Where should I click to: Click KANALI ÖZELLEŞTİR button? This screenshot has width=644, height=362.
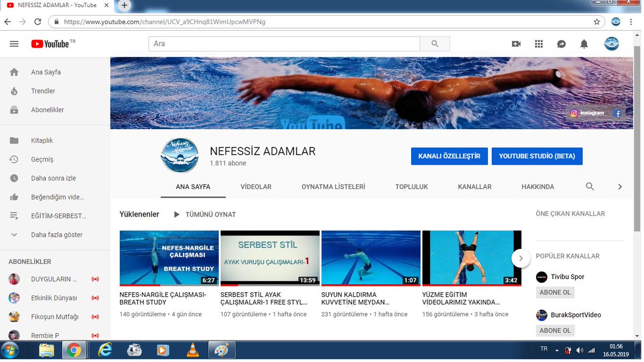449,156
